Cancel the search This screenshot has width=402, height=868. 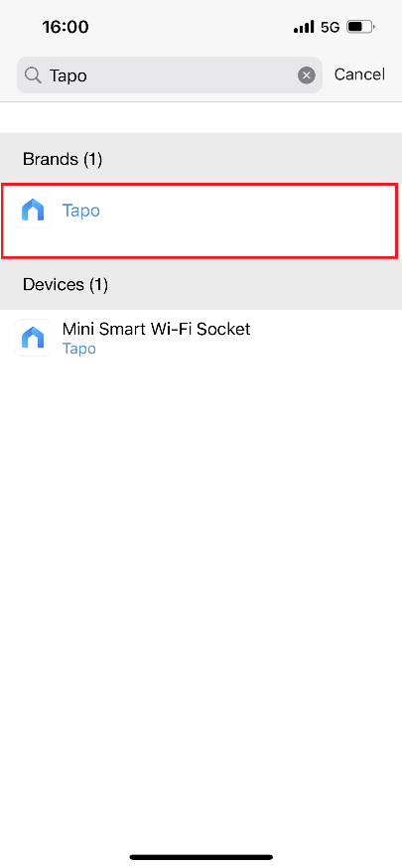click(x=359, y=74)
